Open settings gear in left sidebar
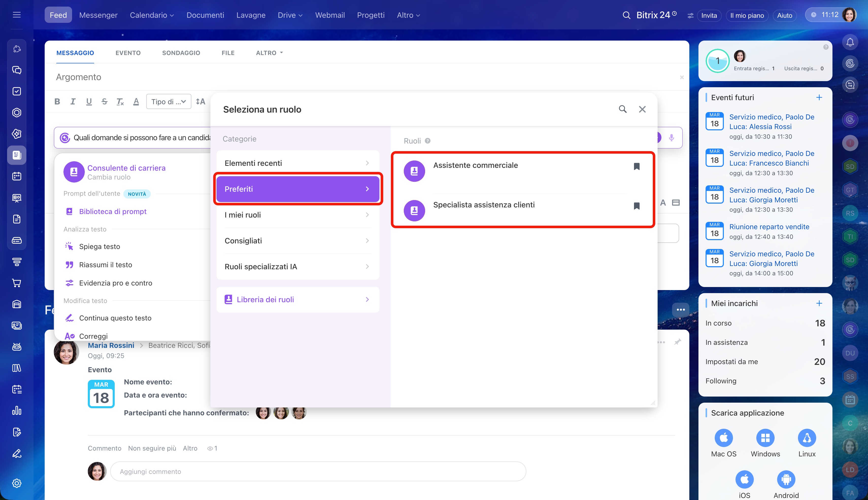The width and height of the screenshot is (868, 500). coord(16,483)
